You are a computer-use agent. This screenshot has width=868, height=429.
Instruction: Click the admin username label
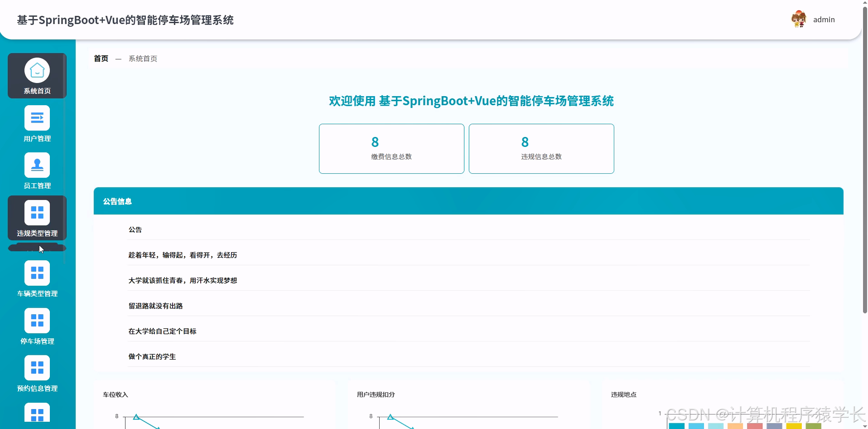pos(824,19)
